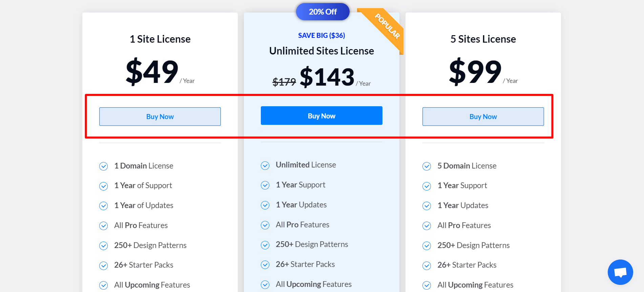Click check icon beside 1 Year of Updates
The image size is (644, 292).
(x=103, y=206)
